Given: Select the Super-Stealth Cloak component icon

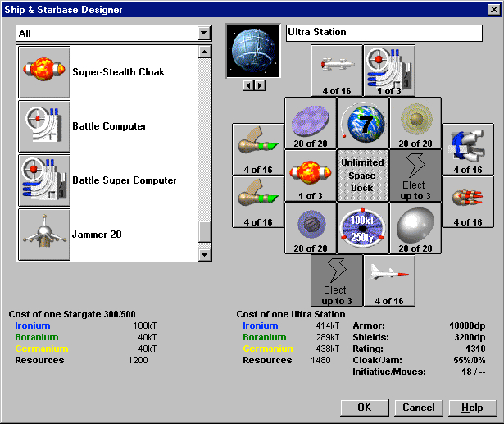Looking at the screenshot, I should point(44,72).
